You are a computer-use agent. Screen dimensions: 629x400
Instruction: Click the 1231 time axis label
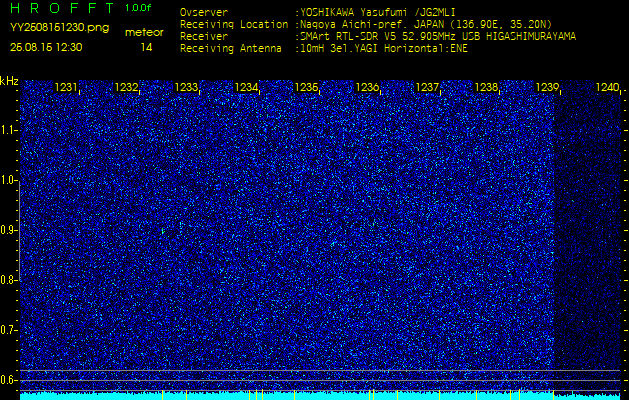point(66,87)
